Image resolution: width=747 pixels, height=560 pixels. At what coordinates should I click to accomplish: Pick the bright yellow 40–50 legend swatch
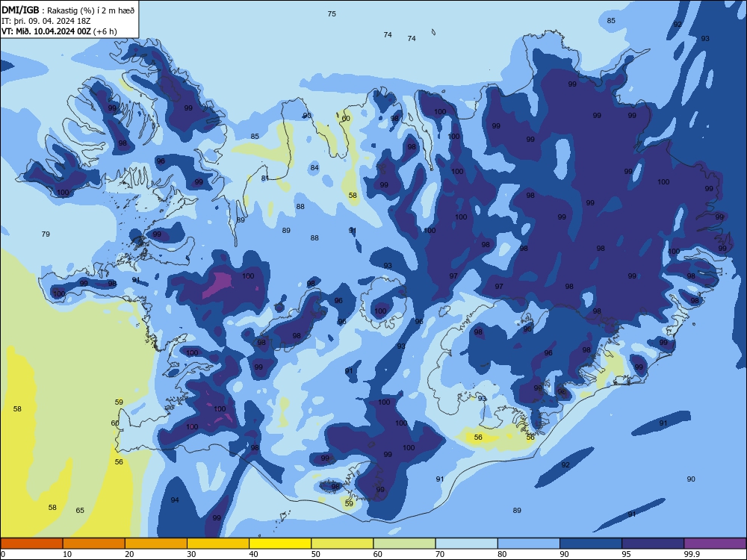[280, 544]
